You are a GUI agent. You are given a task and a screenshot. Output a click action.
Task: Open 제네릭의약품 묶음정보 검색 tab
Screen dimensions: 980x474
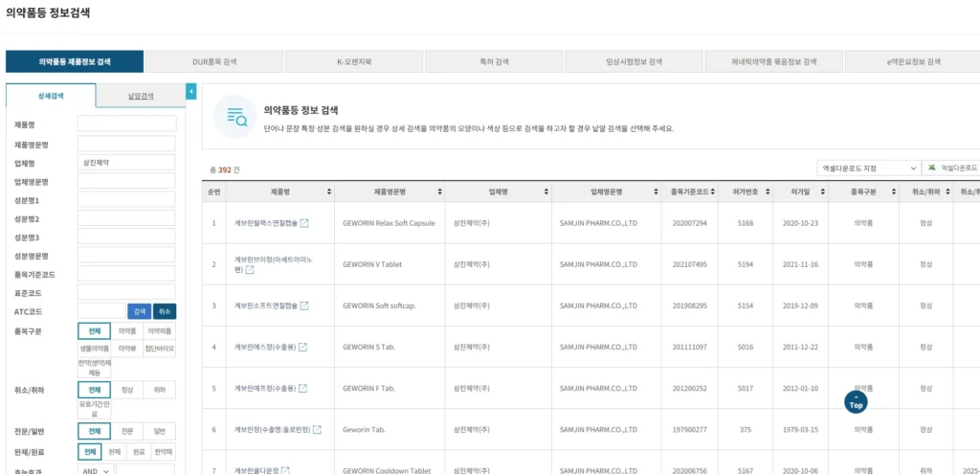pyautogui.click(x=774, y=62)
